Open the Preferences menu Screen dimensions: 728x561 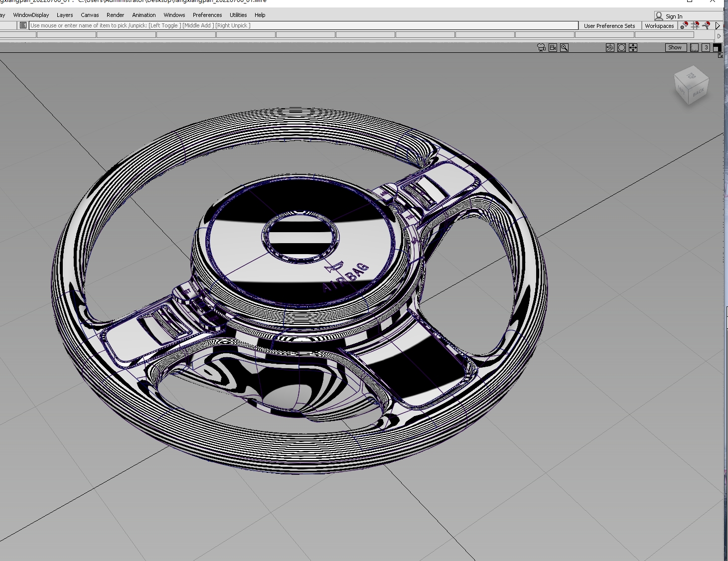pyautogui.click(x=207, y=14)
